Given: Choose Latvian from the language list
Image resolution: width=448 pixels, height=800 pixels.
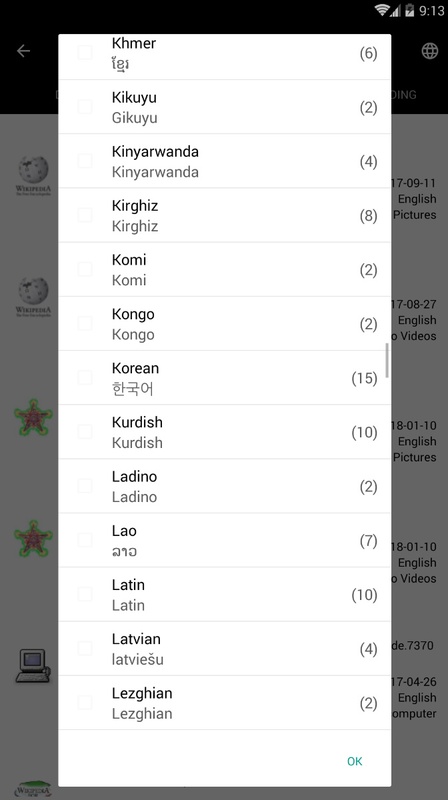Looking at the screenshot, I should 225,648.
